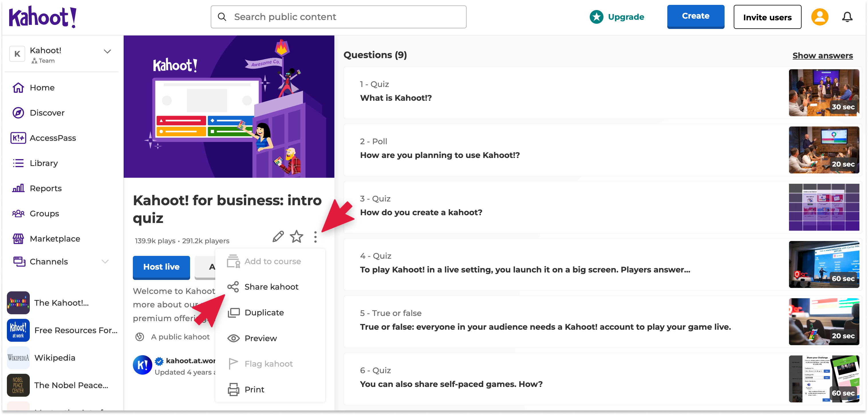The image size is (868, 415).
Task: Click Invite users button
Action: (x=767, y=17)
